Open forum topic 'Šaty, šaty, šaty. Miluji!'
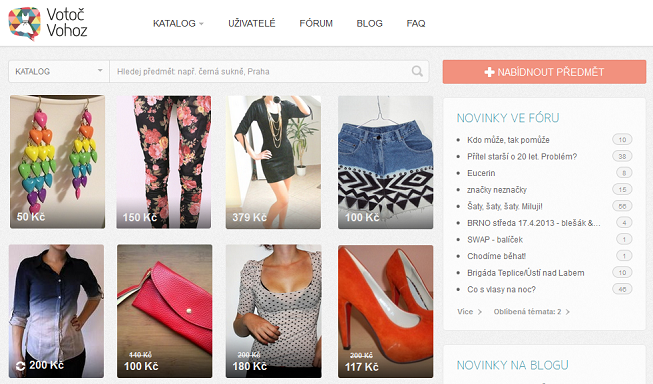 point(505,206)
